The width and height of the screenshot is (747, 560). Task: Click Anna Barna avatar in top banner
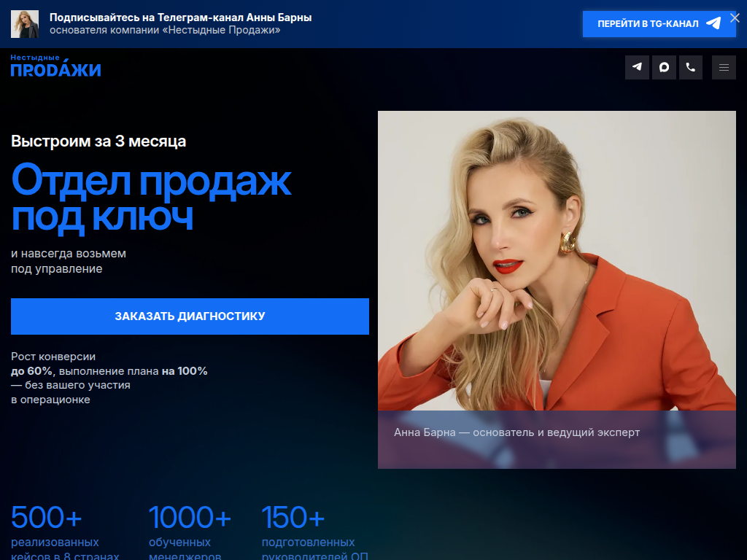pos(25,24)
